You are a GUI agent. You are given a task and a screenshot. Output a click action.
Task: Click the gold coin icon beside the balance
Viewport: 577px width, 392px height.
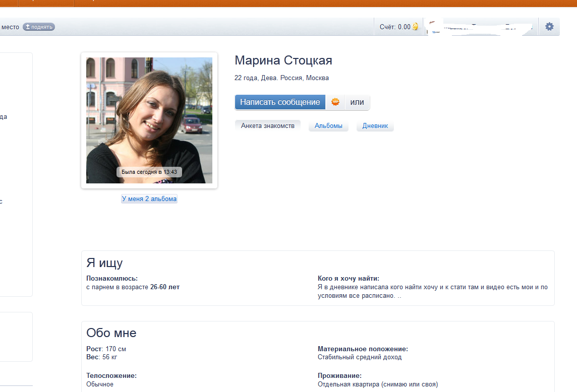(x=415, y=27)
